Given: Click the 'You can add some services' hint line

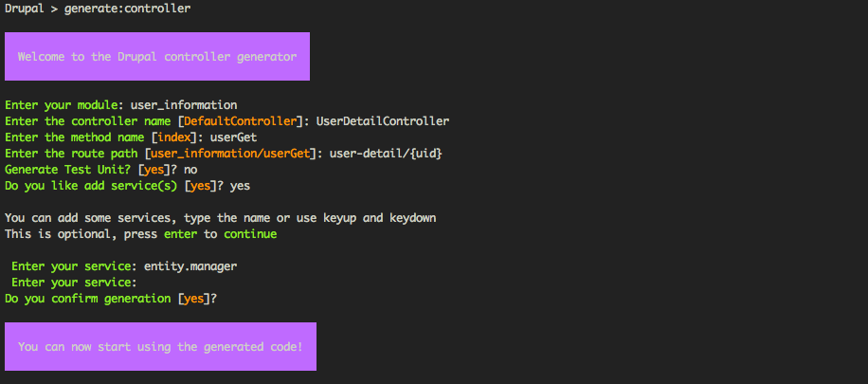Looking at the screenshot, I should [221, 218].
